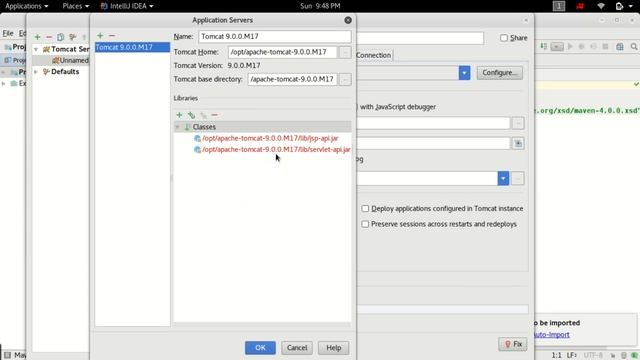Collapse the Tomcat Server tree node
Viewport: 640px width, 360px height.
pyautogui.click(x=36, y=49)
